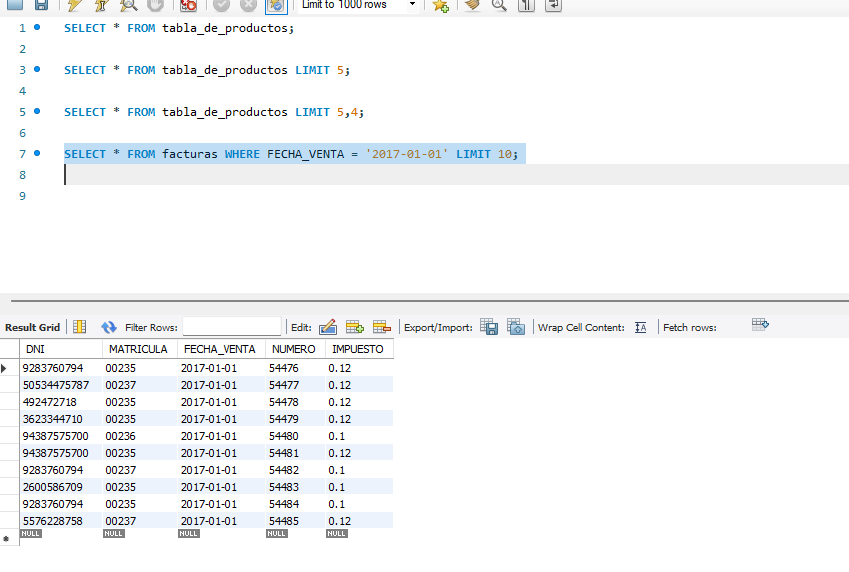849x572 pixels.
Task: Toggle invisible characters display icon
Action: [x=526, y=5]
